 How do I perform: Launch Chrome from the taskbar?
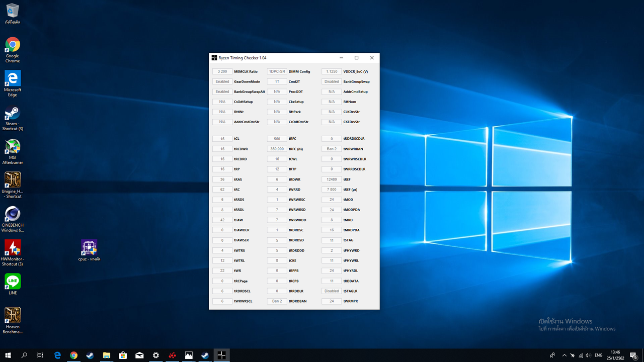(73, 355)
